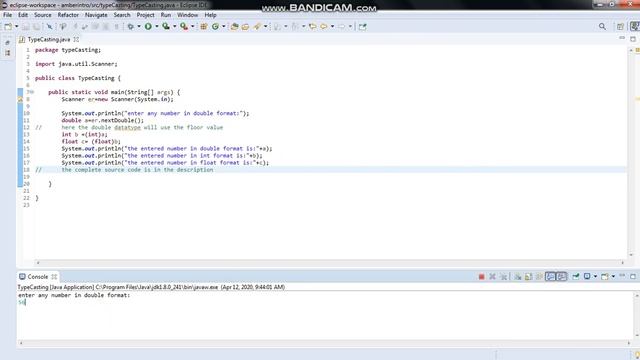Click the Run External Tools icon
This screenshot has width=640, height=360.
click(184, 27)
